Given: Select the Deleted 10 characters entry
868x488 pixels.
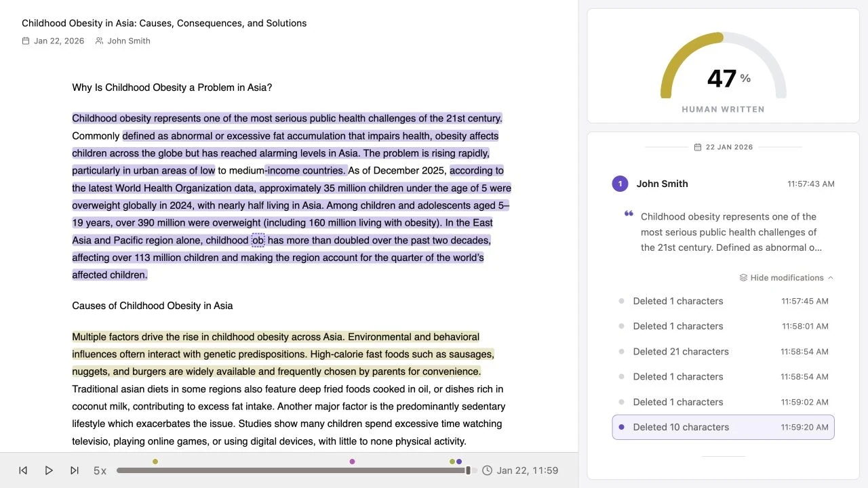Looking at the screenshot, I should pyautogui.click(x=723, y=427).
